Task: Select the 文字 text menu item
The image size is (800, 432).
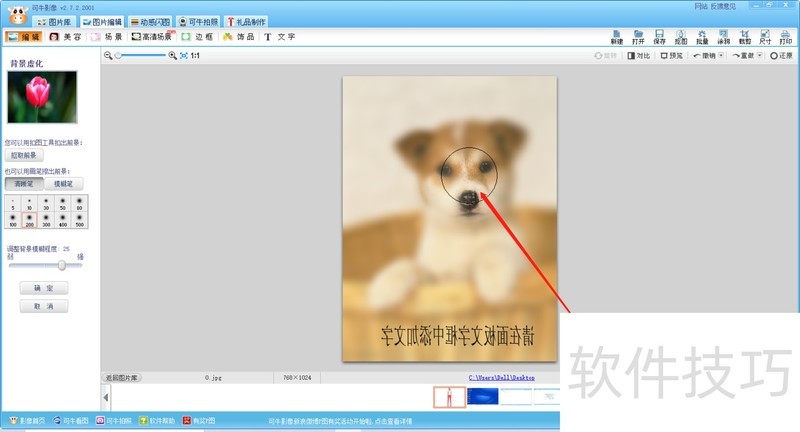Action: (280, 37)
